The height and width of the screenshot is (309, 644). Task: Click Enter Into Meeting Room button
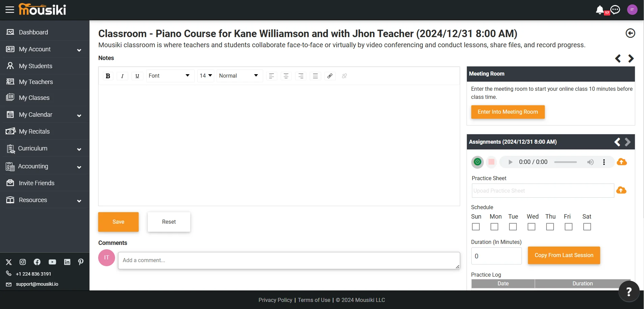[508, 112]
